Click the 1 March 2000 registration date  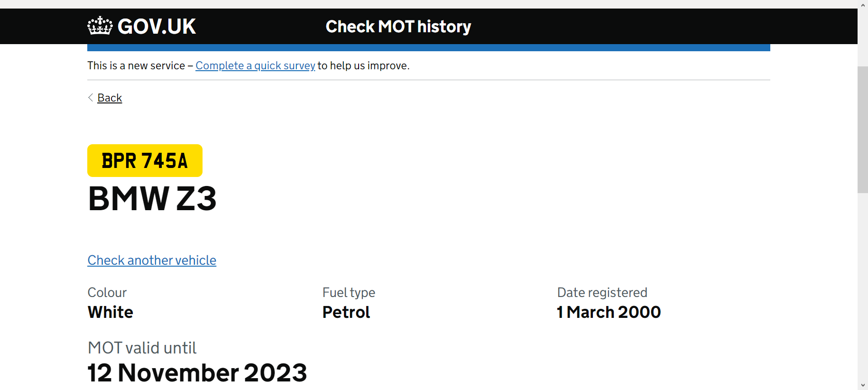tap(609, 312)
